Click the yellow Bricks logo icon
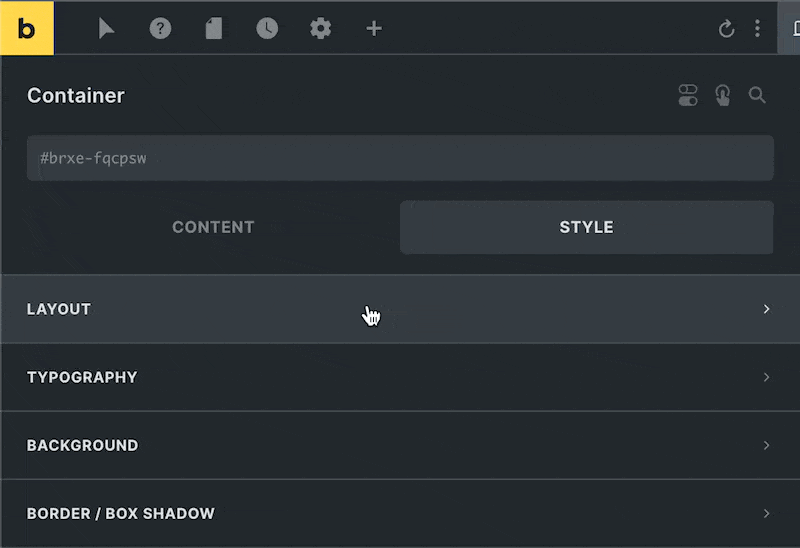The image size is (800, 548). (27, 28)
